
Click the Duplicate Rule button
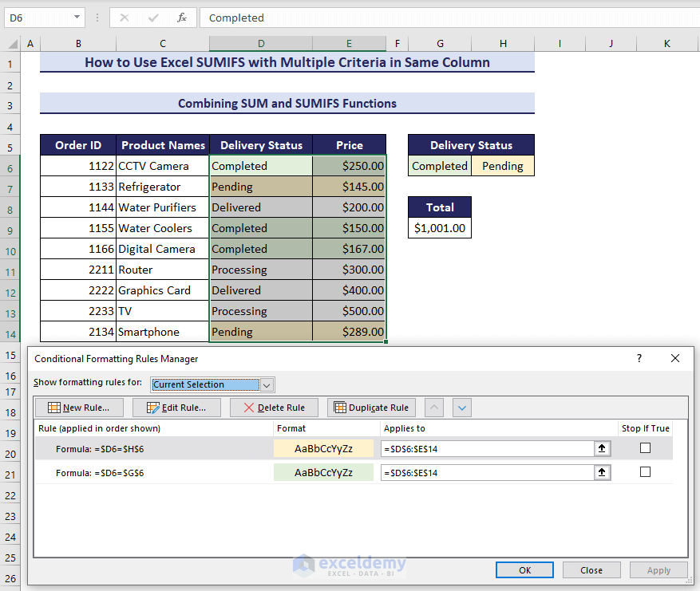[x=371, y=408]
